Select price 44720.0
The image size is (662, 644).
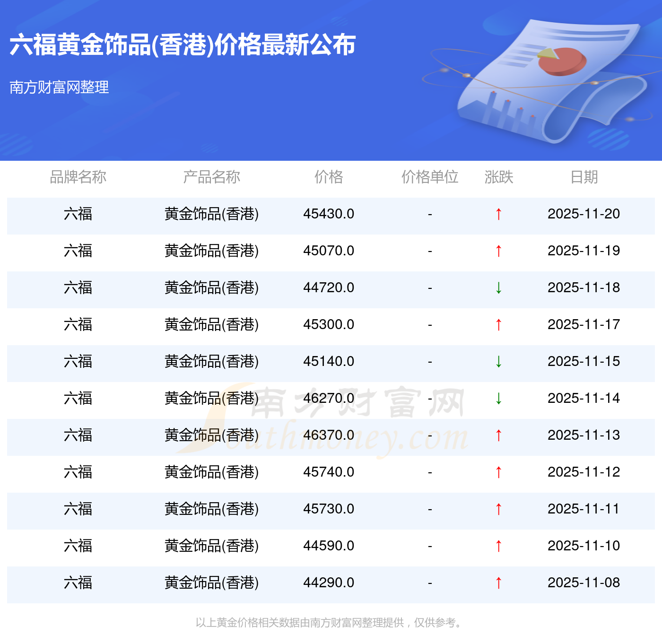pyautogui.click(x=329, y=287)
